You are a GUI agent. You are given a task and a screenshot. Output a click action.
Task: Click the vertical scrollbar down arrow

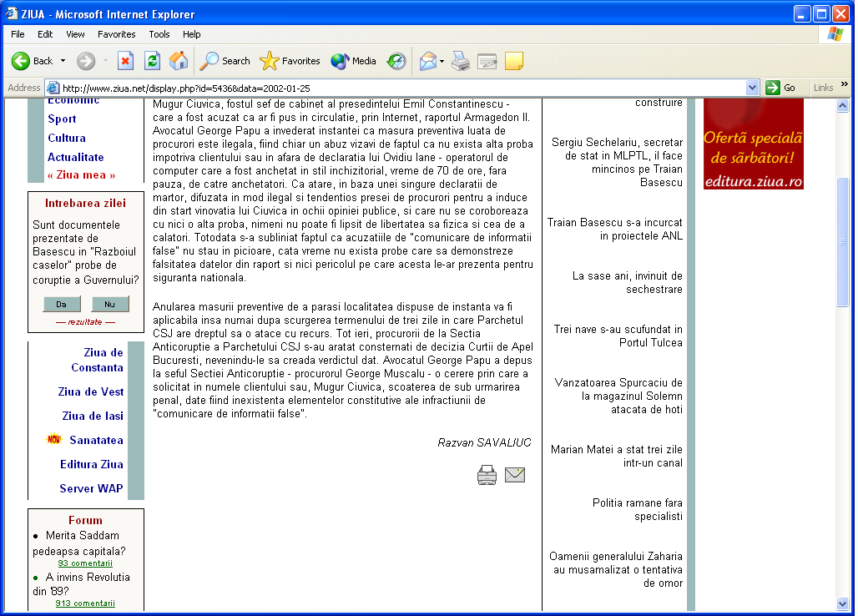pyautogui.click(x=843, y=604)
